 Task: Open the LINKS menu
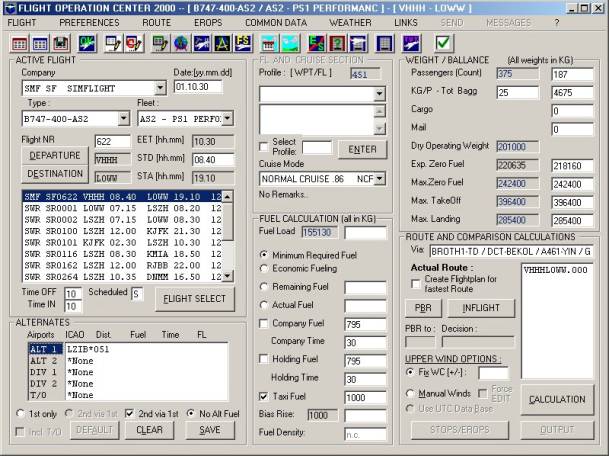pyautogui.click(x=406, y=23)
